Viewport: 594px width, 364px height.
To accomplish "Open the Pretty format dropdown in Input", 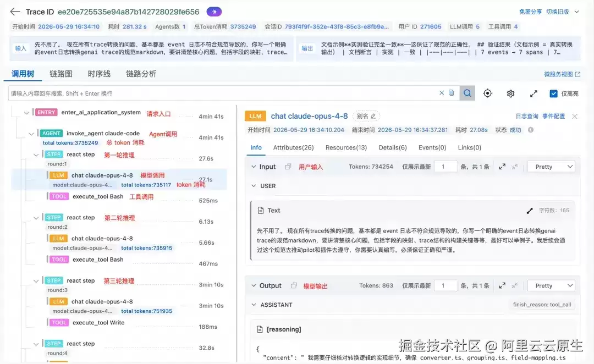I will [551, 167].
